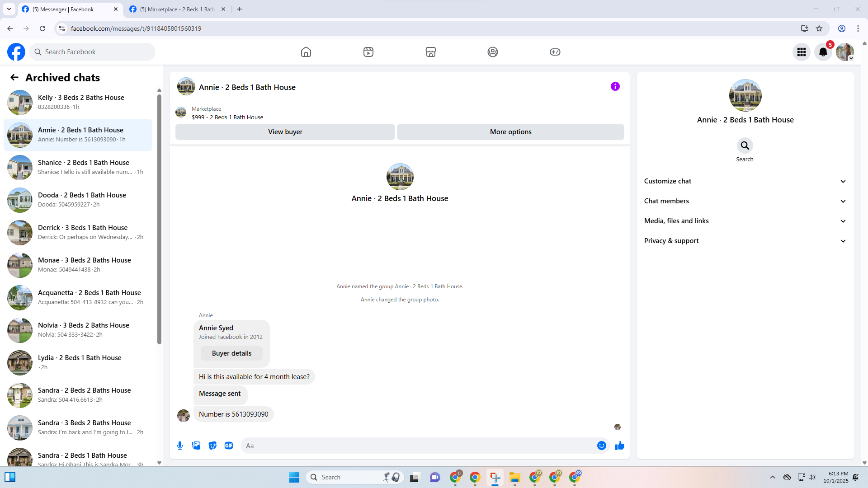The height and width of the screenshot is (488, 868).
Task: Click the large group photo in right panel
Action: (x=745, y=95)
